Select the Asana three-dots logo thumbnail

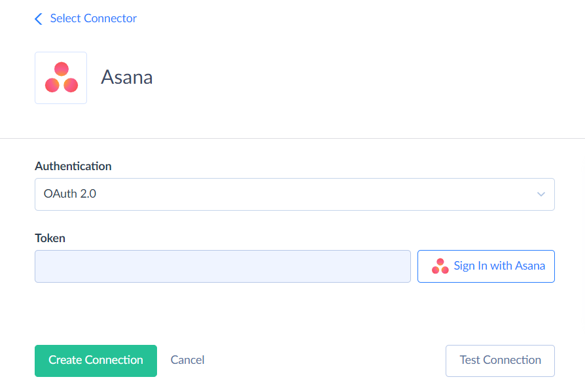click(60, 77)
